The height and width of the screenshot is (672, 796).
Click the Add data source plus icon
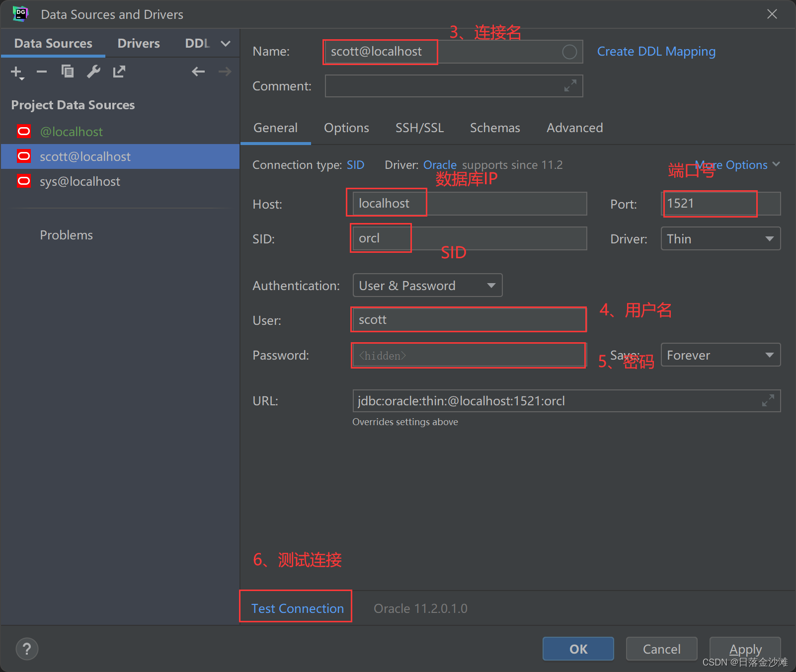[x=16, y=72]
